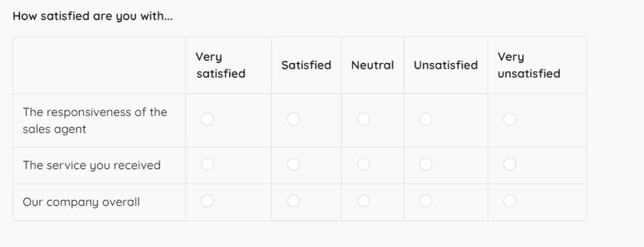The image size is (644, 247).
Task: Click the 'How satisfied are you with...' question
Action: 93,16
